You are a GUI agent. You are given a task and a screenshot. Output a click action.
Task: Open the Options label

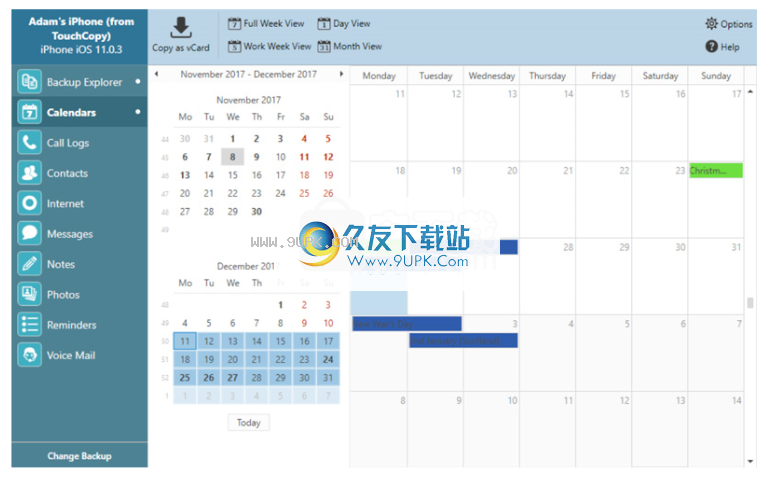[736, 24]
